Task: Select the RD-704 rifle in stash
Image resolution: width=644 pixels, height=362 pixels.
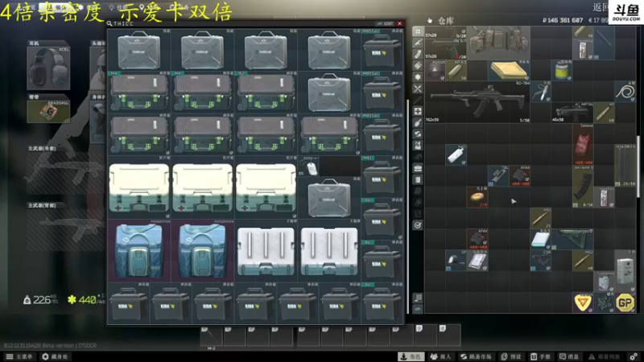Action: [x=477, y=102]
